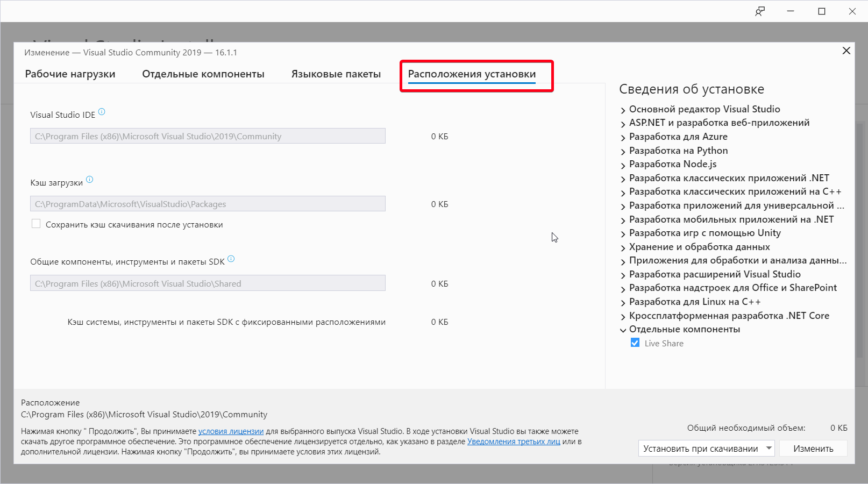Expand Приложения для обработки и анализа данных
This screenshot has width=868, height=484.
623,261
